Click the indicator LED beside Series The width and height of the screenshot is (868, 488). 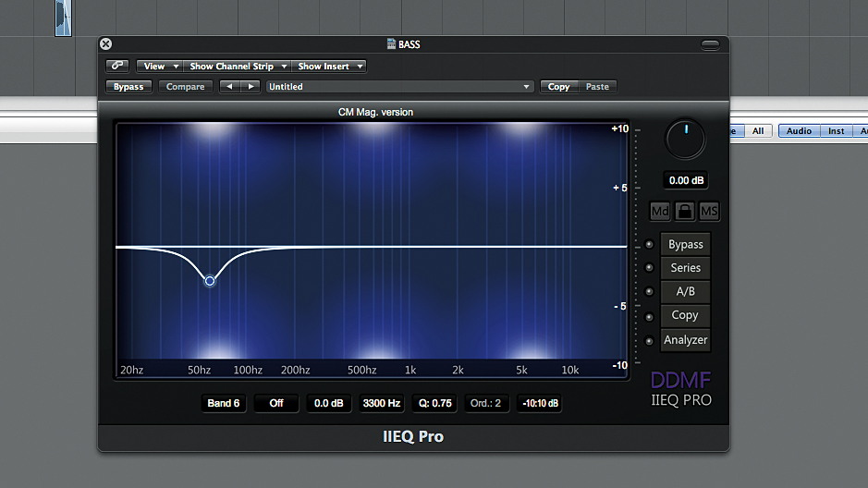(x=649, y=268)
